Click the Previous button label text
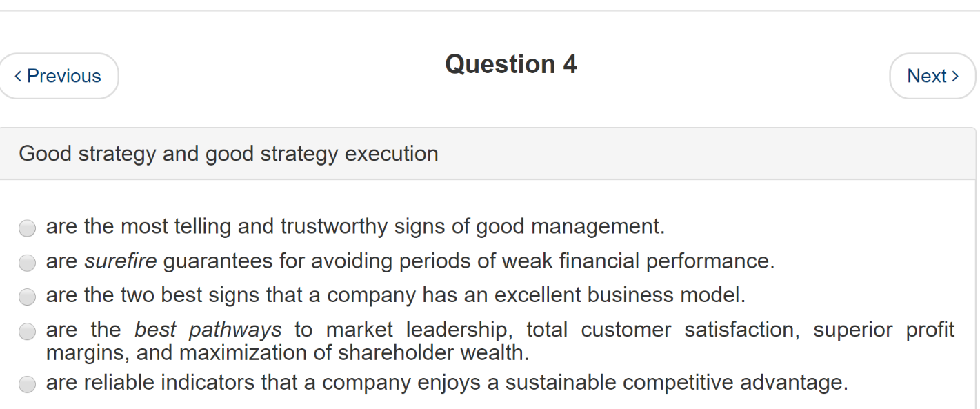 tap(66, 76)
